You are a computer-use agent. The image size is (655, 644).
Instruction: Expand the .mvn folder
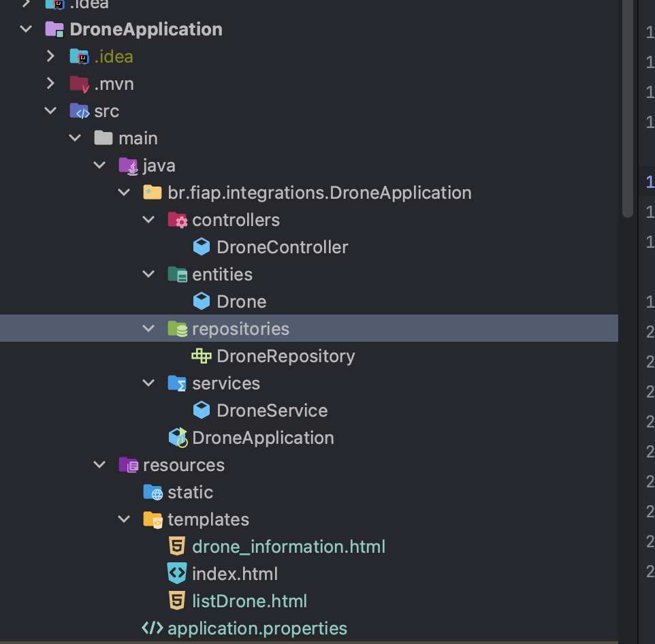50,83
